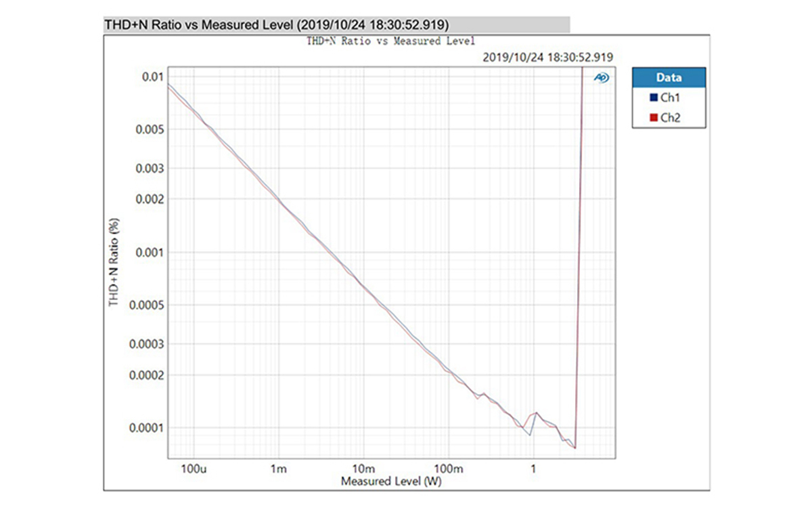Click the 0.01 tick label on Y axis
The image size is (812, 516).
[x=152, y=77]
